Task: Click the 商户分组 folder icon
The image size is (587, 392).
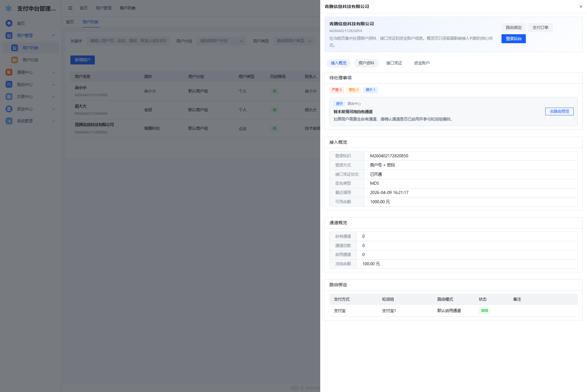Action: [15, 60]
